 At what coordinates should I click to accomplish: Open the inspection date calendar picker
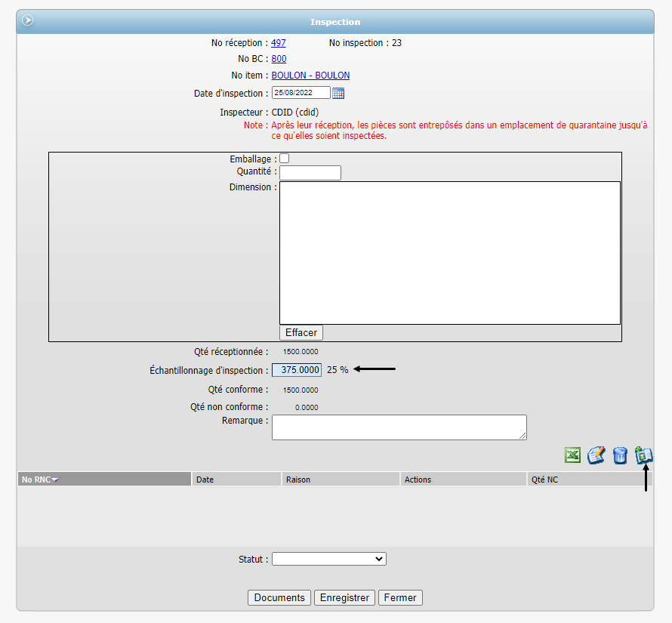[338, 93]
